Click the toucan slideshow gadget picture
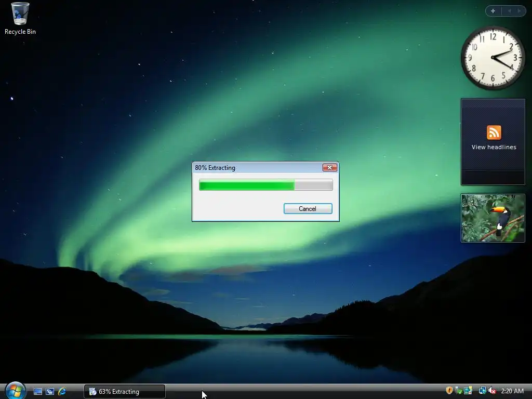532x399 pixels. (x=493, y=218)
